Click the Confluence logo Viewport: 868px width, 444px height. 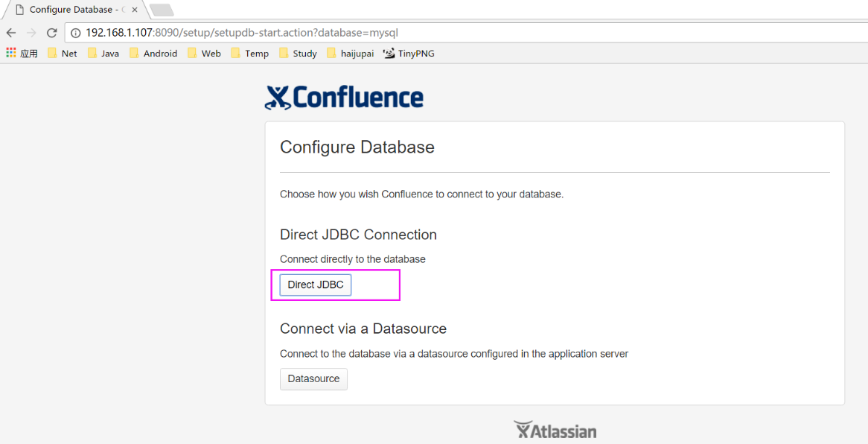click(x=345, y=98)
